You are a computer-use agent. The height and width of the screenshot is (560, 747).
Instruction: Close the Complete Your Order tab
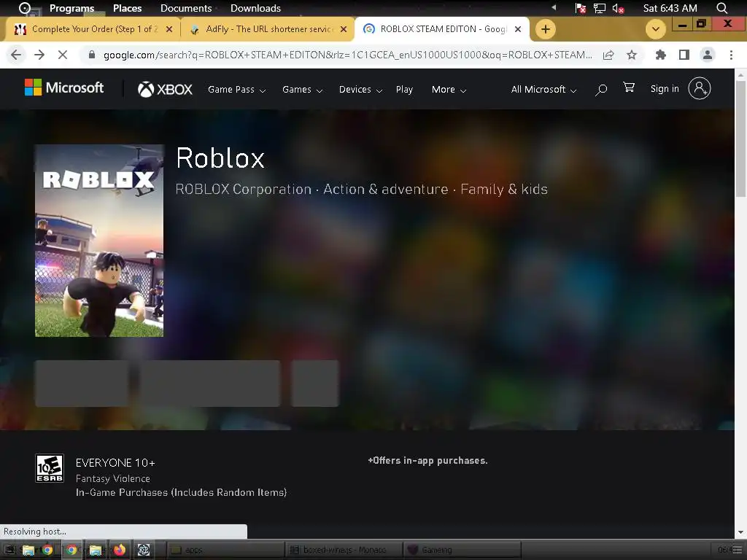point(169,29)
